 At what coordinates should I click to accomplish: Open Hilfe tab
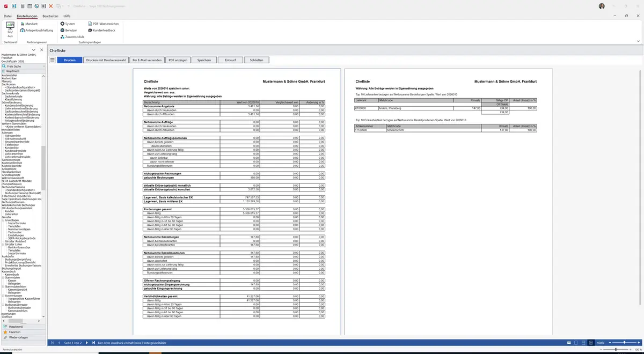point(67,16)
